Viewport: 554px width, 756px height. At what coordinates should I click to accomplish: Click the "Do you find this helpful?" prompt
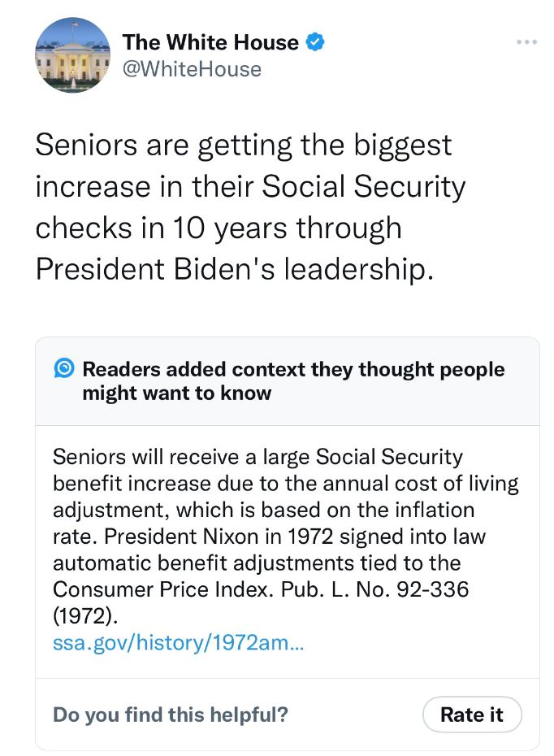[171, 715]
